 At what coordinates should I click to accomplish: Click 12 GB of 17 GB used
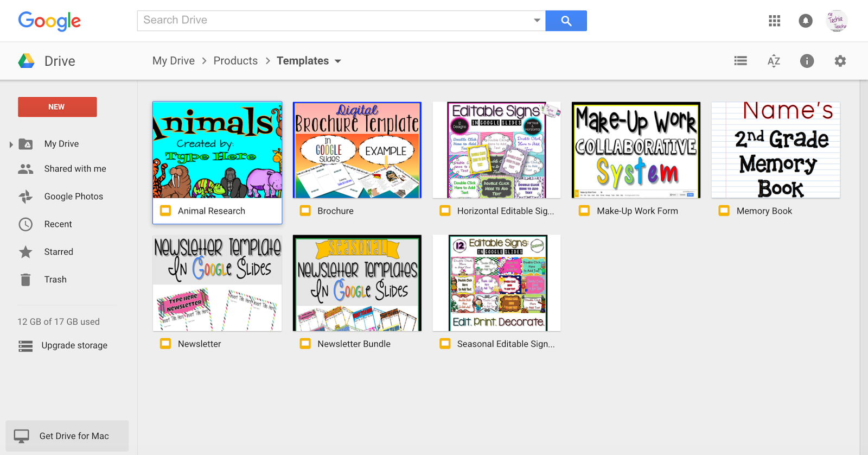pos(59,322)
